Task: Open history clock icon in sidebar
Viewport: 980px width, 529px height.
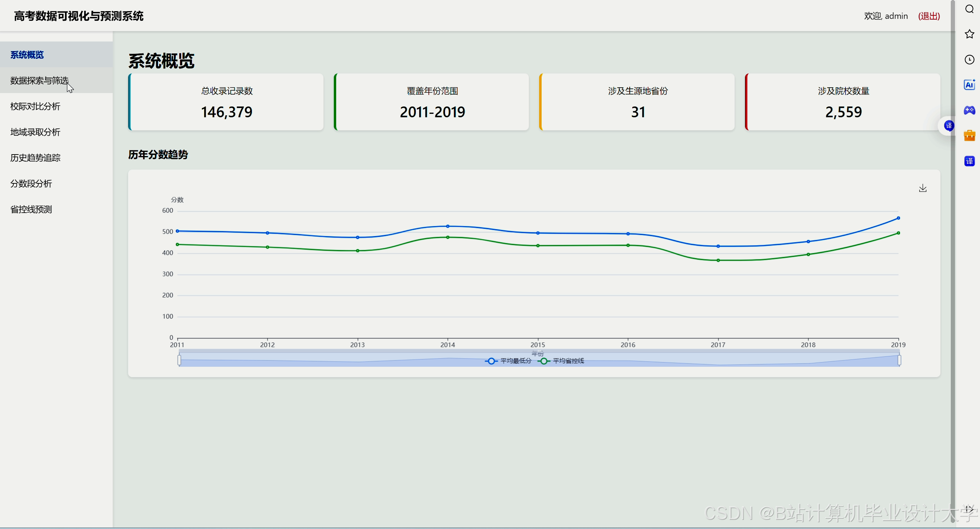Action: point(969,60)
